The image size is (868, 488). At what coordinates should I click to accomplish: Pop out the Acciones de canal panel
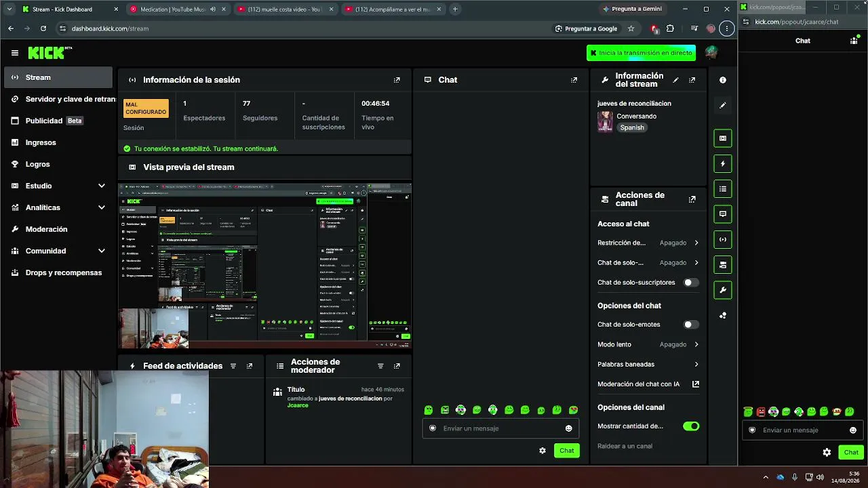tap(692, 199)
